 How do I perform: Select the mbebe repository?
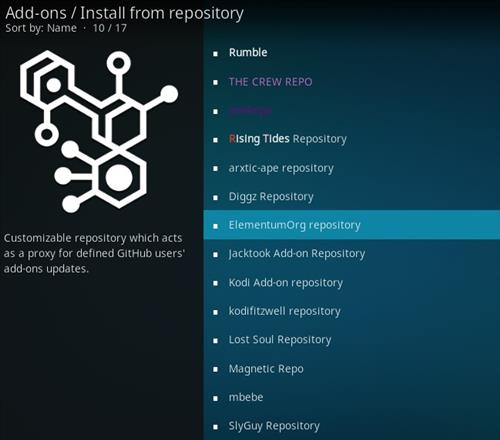coord(352,397)
